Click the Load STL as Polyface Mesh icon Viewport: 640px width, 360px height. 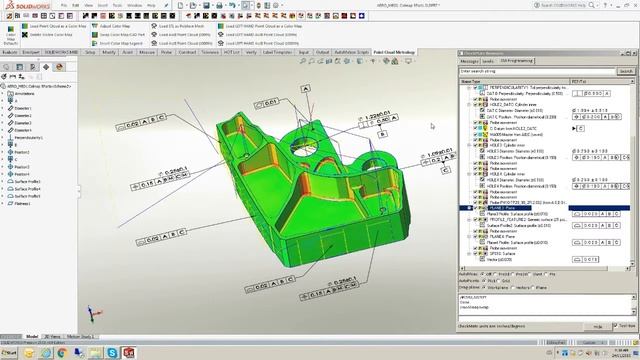click(x=154, y=26)
